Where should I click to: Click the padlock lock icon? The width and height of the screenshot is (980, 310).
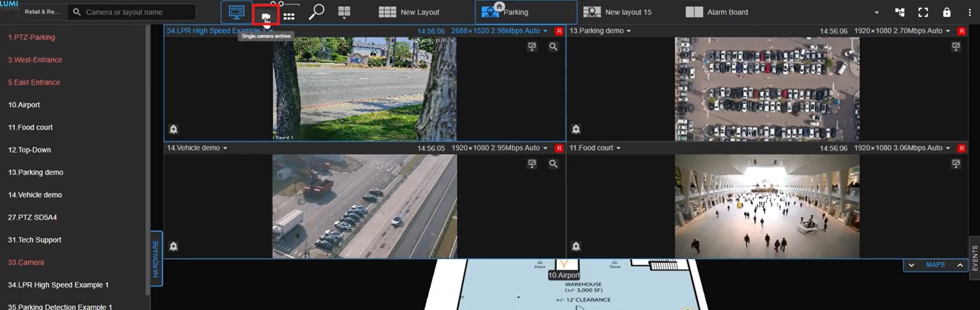[x=946, y=12]
